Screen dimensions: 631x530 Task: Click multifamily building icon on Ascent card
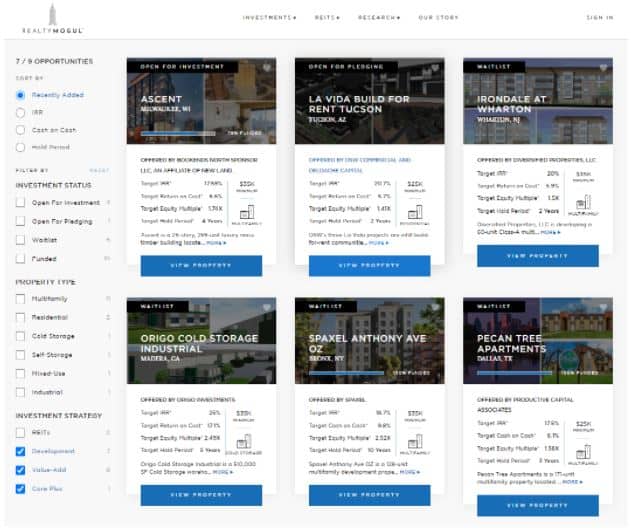[247, 212]
